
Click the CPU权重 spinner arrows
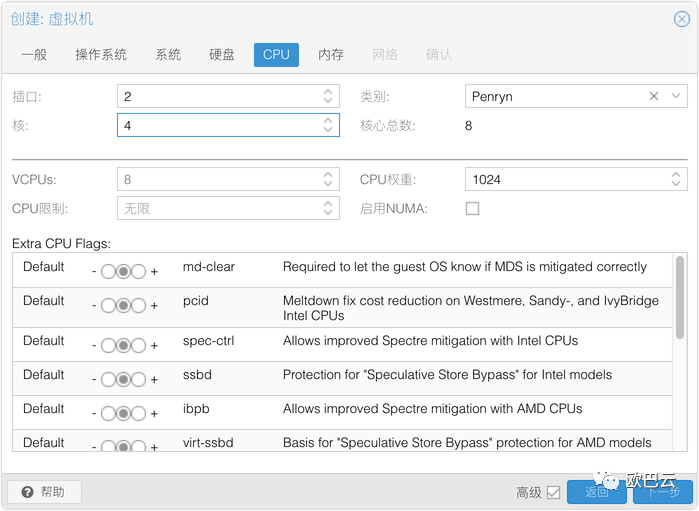pos(677,180)
